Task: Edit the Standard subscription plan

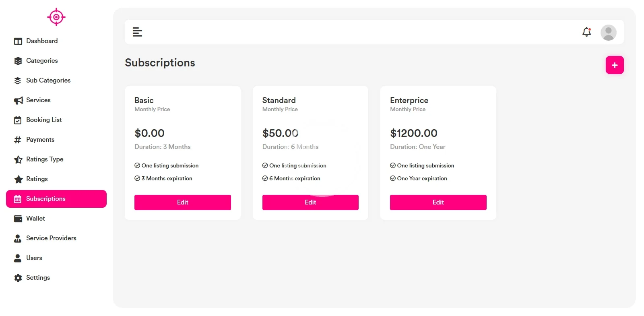Action: coord(310,202)
